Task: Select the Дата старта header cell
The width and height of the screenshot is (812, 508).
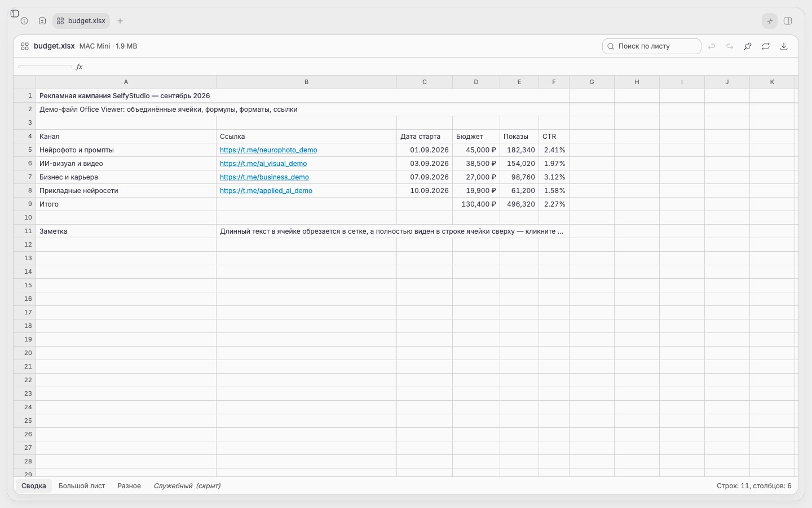Action: tap(425, 137)
